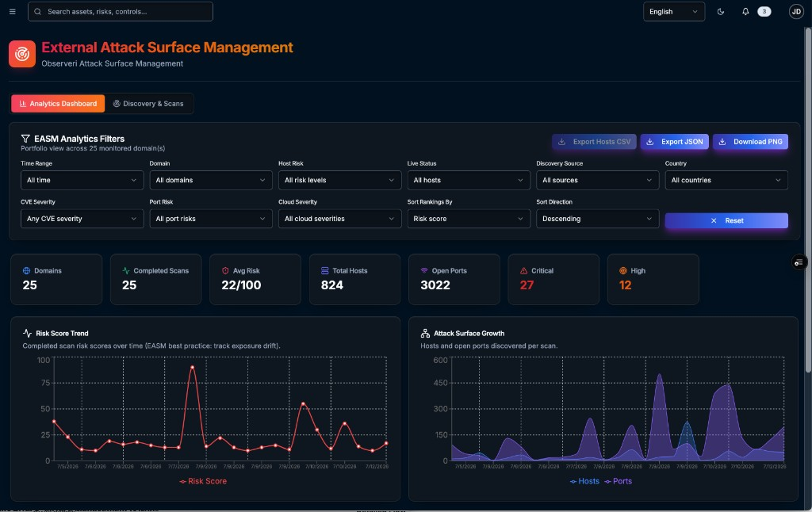Open the Time Range dropdown
Image resolution: width=812 pixels, height=512 pixels.
pyautogui.click(x=82, y=180)
